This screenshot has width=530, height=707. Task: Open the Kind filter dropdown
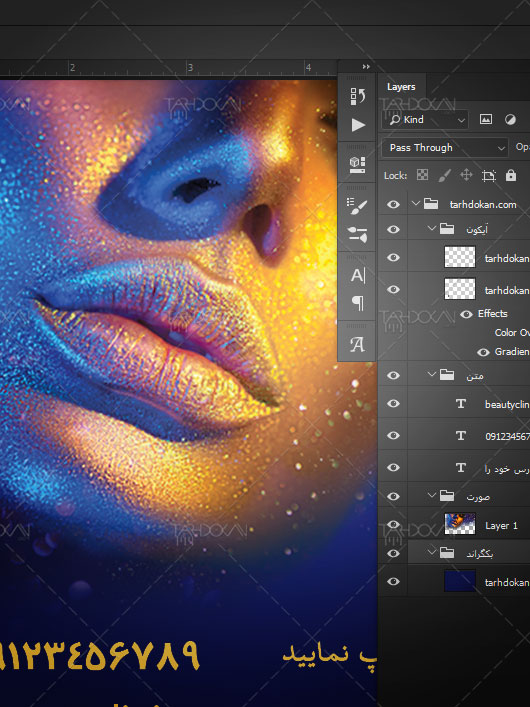click(425, 120)
